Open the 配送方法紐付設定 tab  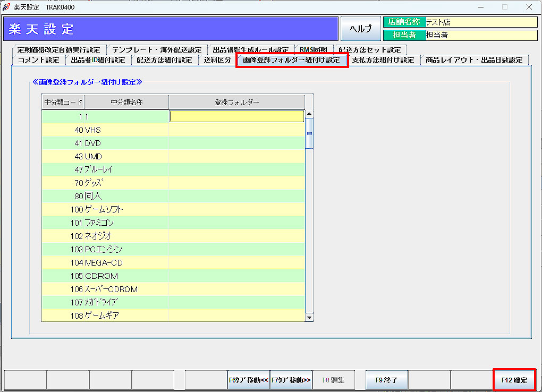[164, 60]
